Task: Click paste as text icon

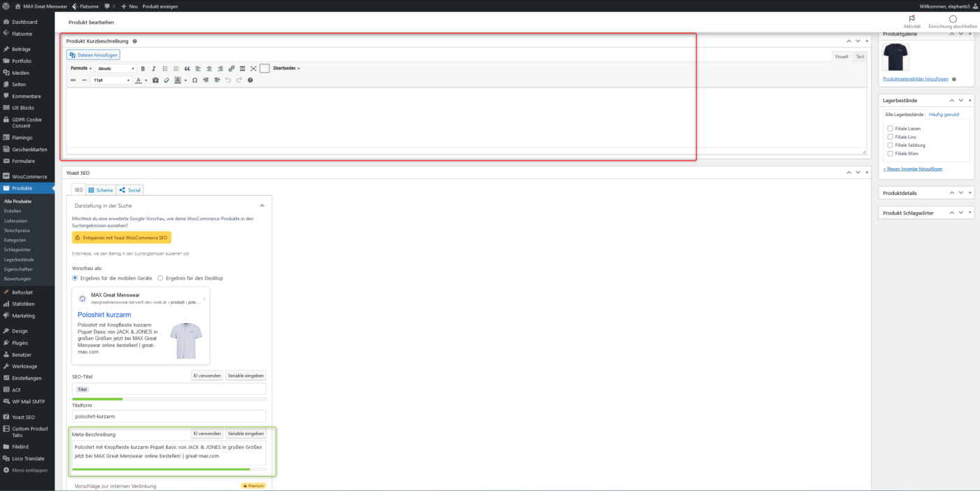Action: click(x=155, y=80)
